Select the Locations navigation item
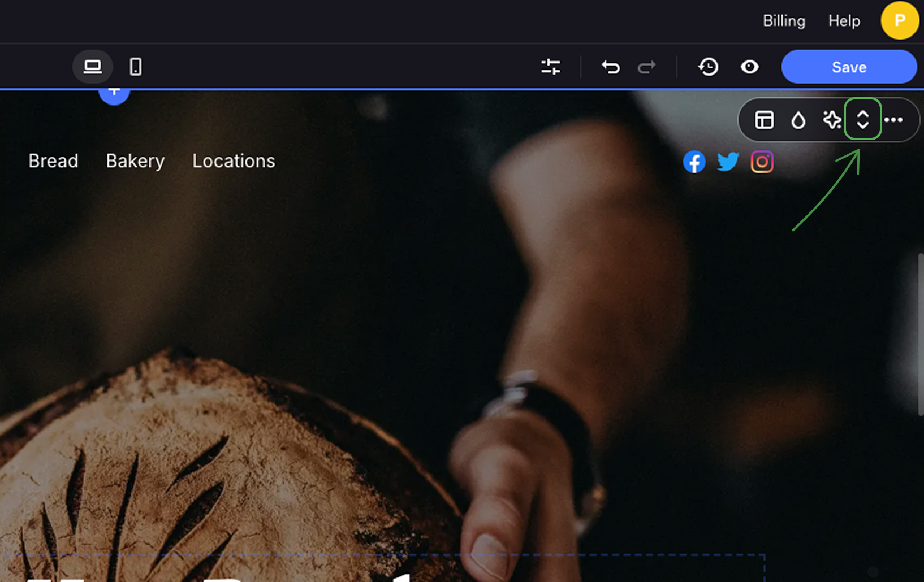The height and width of the screenshot is (582, 924). point(234,161)
